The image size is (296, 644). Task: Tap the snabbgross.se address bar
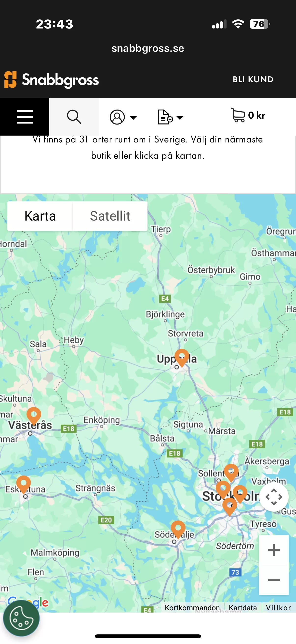point(148,48)
